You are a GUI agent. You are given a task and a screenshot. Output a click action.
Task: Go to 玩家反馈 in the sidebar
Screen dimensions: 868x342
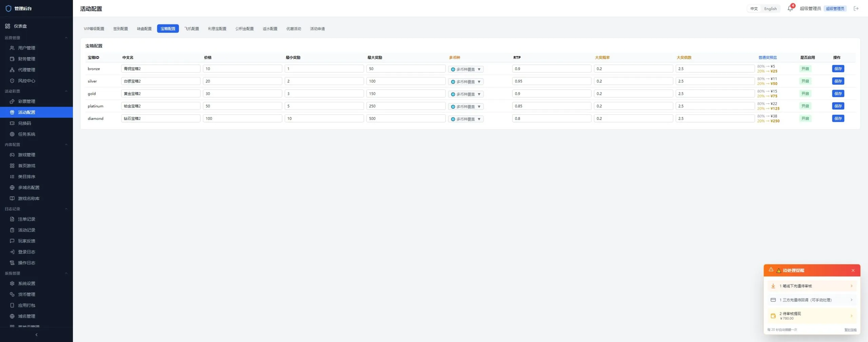pos(36,241)
